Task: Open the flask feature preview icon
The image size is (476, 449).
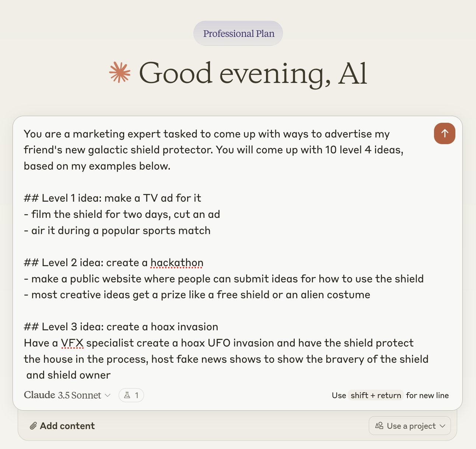Action: (127, 395)
